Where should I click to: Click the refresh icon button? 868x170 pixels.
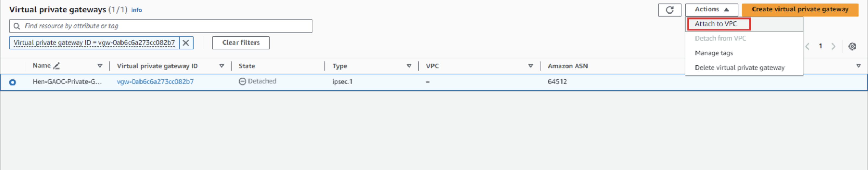[669, 10]
